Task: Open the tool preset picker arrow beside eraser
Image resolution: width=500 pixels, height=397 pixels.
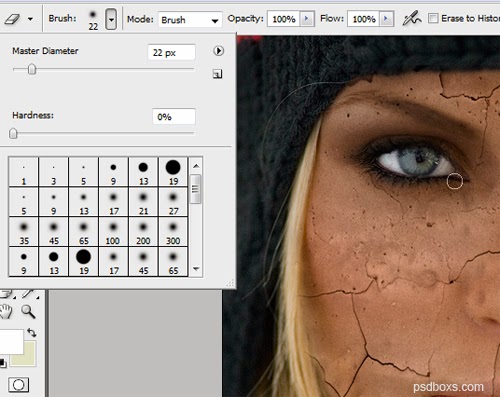Action: coord(30,19)
